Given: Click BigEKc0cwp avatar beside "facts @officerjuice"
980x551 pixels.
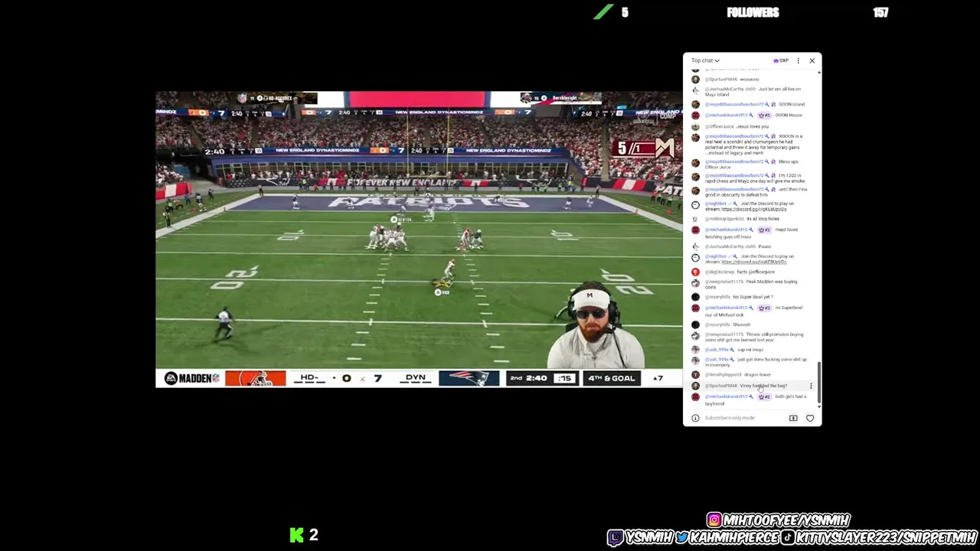Looking at the screenshot, I should coord(695,272).
